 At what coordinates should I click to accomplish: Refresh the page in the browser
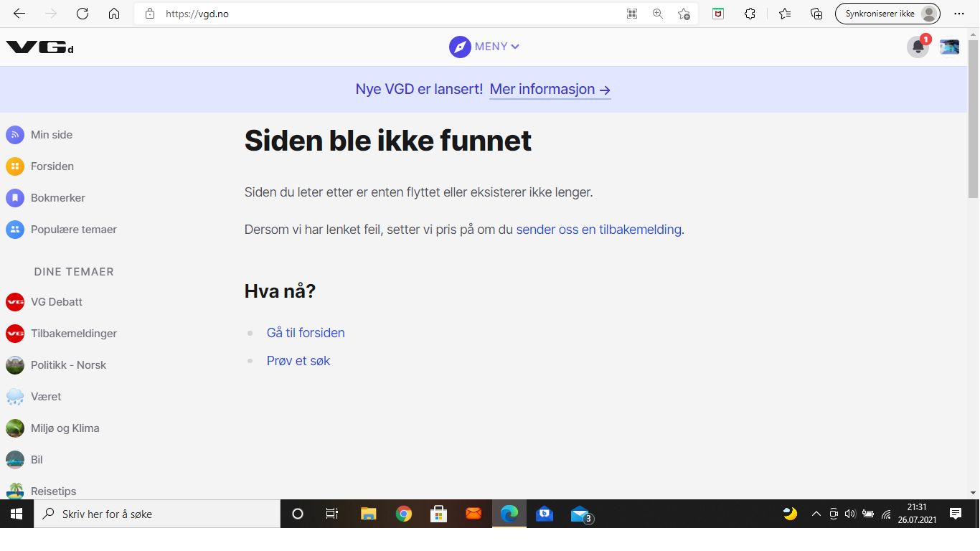(x=83, y=14)
